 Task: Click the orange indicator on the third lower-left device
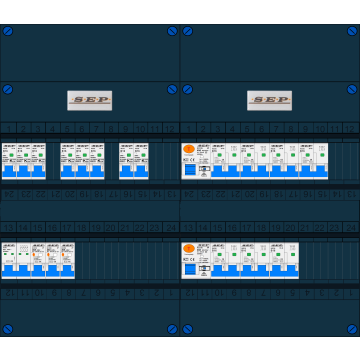(34, 254)
